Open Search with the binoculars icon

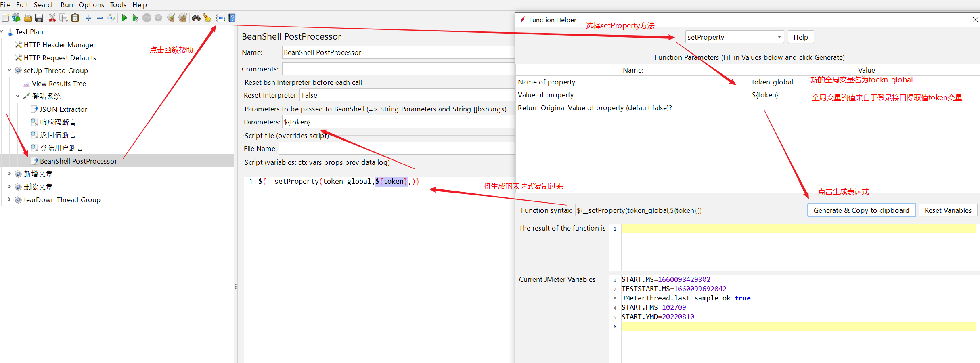(x=196, y=18)
